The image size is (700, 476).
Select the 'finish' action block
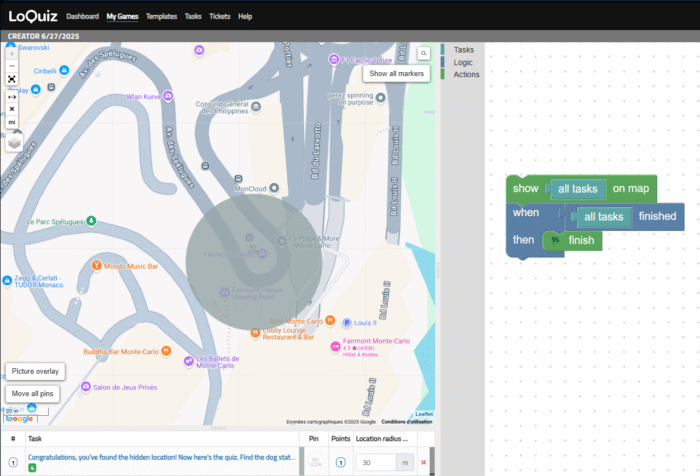click(x=581, y=240)
